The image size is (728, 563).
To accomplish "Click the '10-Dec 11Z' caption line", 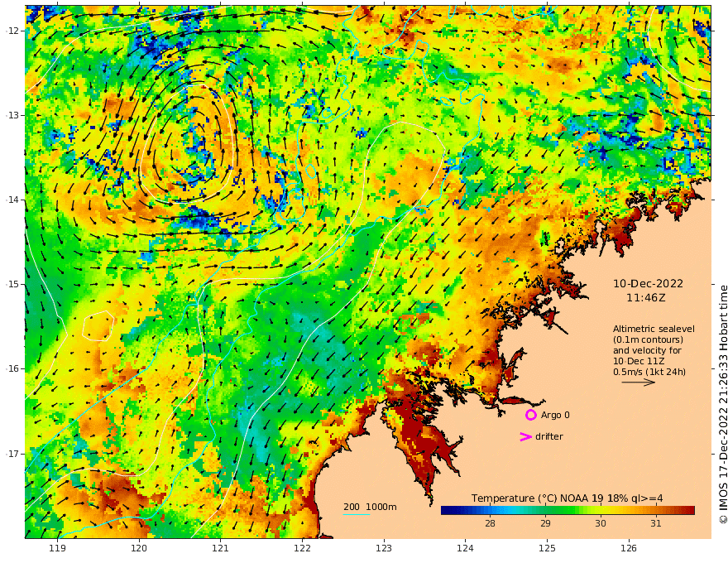I will tap(639, 362).
